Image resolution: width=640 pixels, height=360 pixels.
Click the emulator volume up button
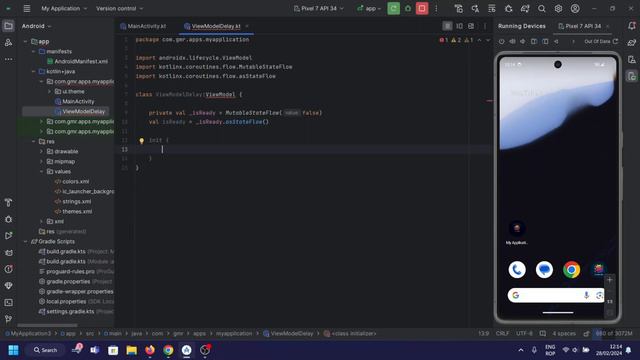(x=512, y=41)
